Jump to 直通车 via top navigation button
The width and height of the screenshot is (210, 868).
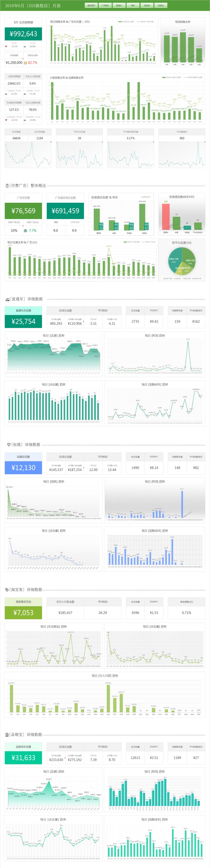[119, 6]
